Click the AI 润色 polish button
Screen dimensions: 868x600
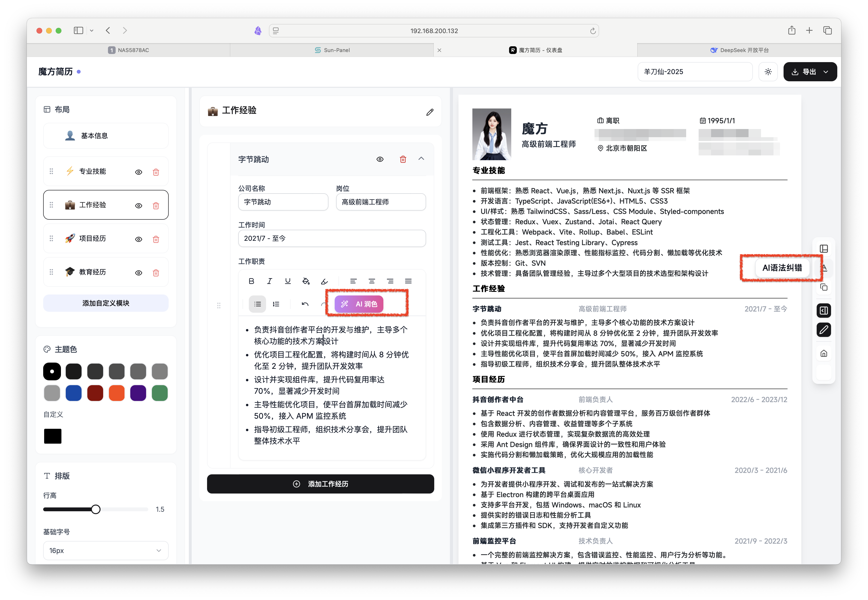(359, 304)
